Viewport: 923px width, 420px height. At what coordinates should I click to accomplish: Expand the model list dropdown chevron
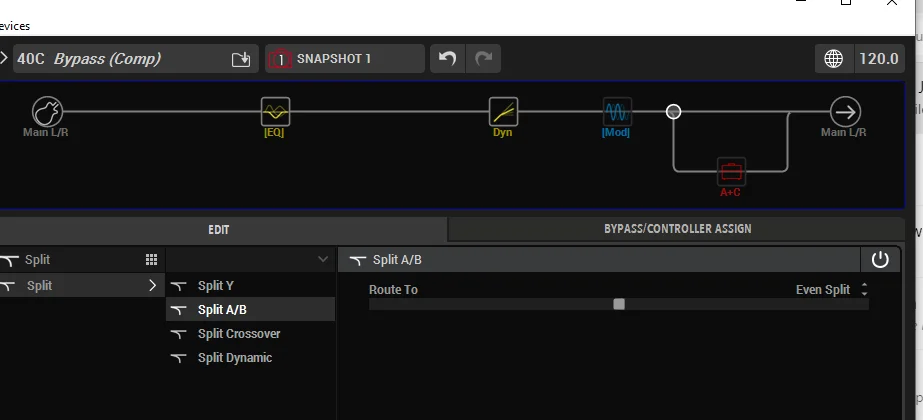[322, 260]
